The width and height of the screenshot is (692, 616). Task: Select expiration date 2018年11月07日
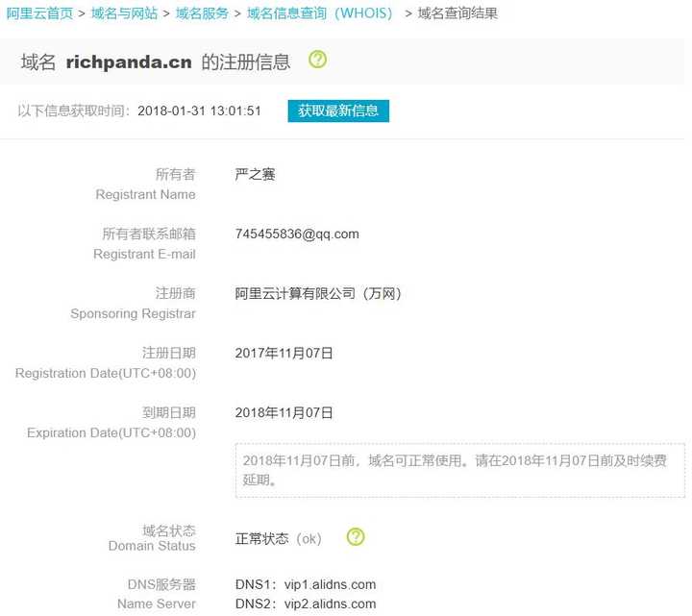point(284,412)
